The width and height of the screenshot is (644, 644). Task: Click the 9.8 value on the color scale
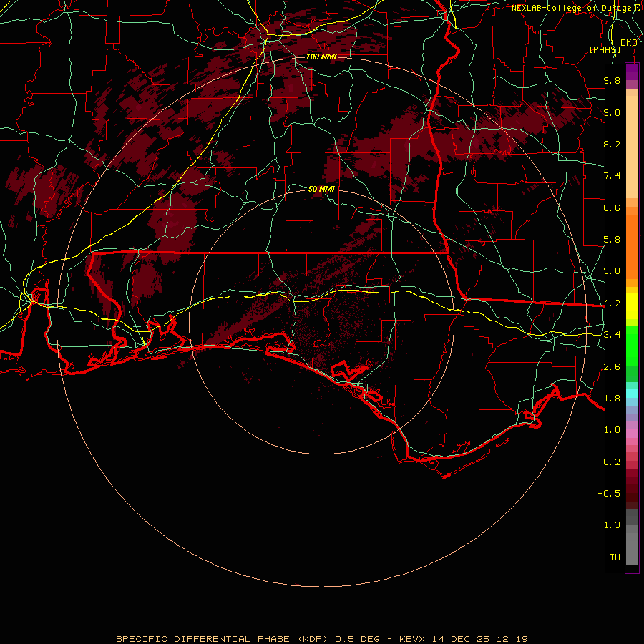click(x=612, y=80)
